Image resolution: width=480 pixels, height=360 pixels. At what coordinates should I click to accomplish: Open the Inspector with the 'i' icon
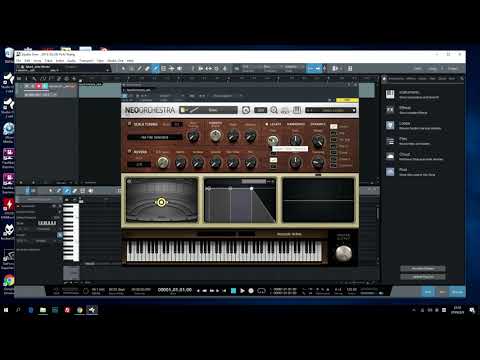tap(26, 79)
